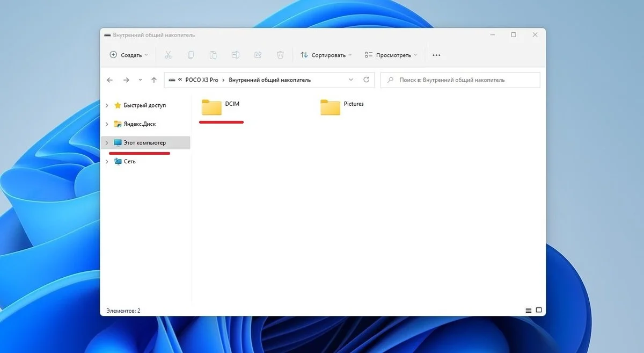644x353 pixels.
Task: Switch to large icons view
Action: 539,311
